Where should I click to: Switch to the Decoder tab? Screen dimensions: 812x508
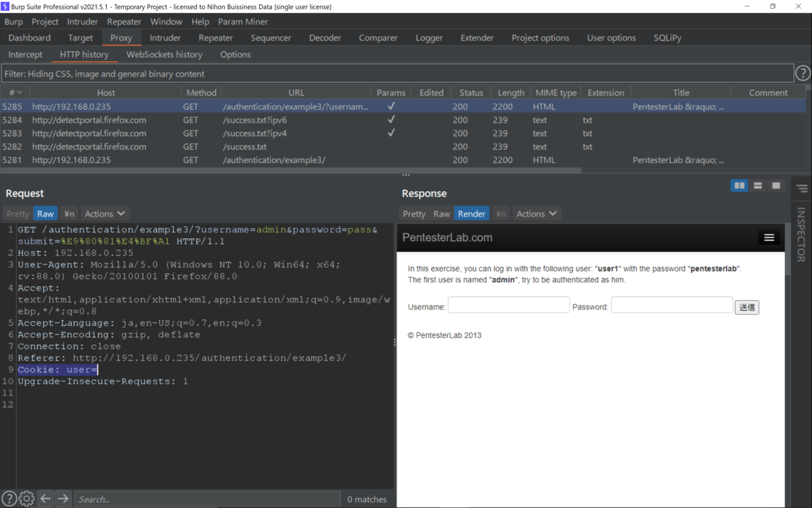(325, 38)
